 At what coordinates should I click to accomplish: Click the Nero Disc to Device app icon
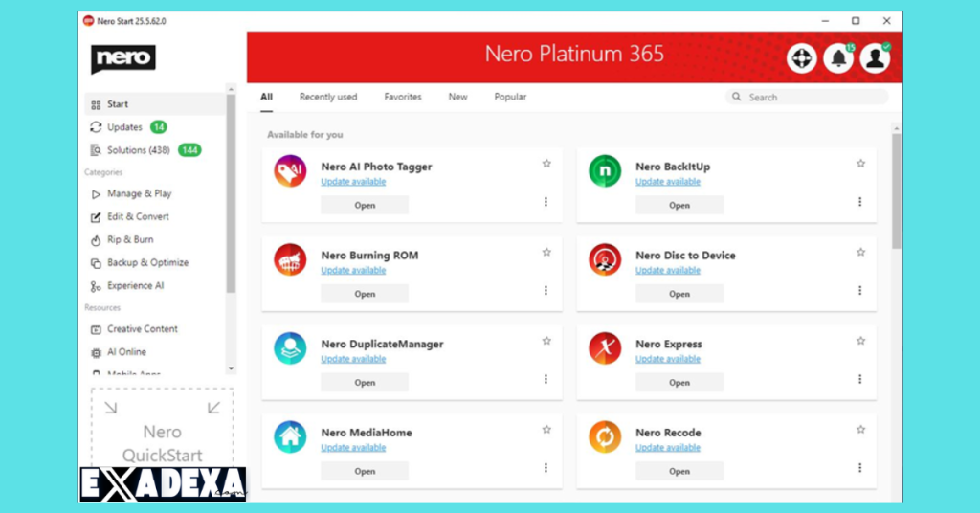click(x=605, y=260)
